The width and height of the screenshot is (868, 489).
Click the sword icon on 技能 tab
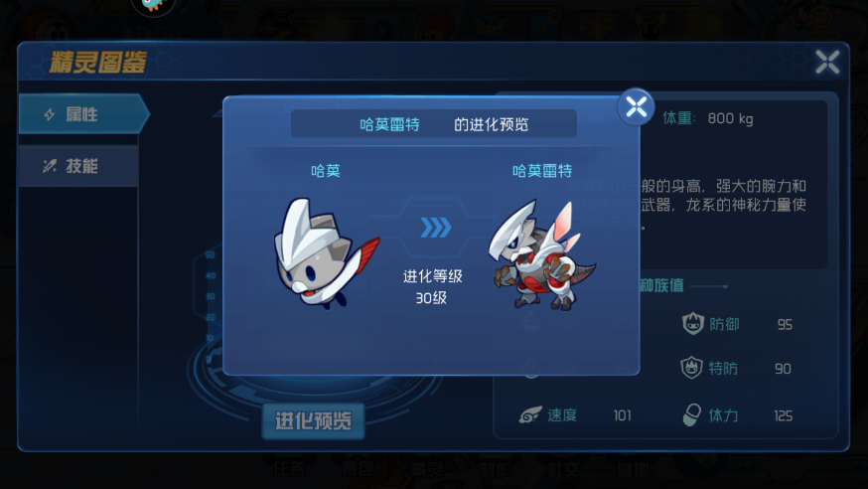point(50,166)
